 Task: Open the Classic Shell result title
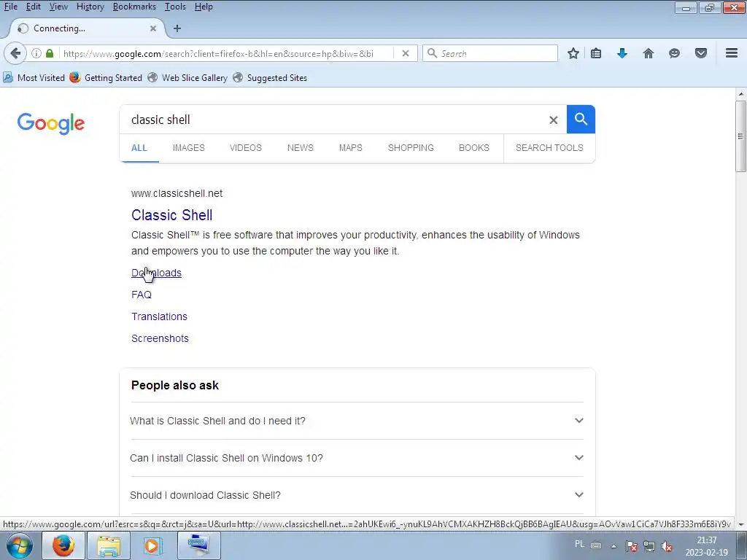click(x=172, y=215)
